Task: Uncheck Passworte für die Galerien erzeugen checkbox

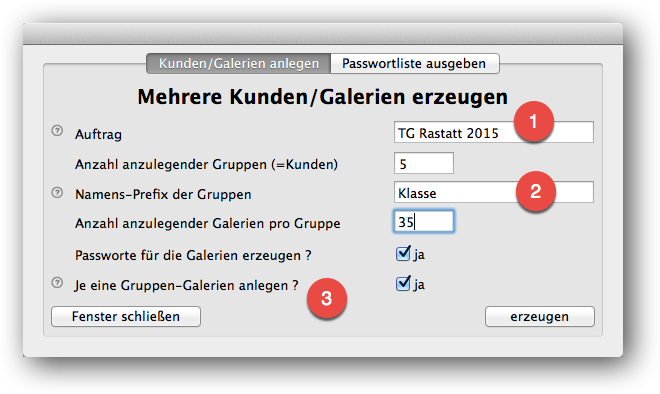Action: 403,253
